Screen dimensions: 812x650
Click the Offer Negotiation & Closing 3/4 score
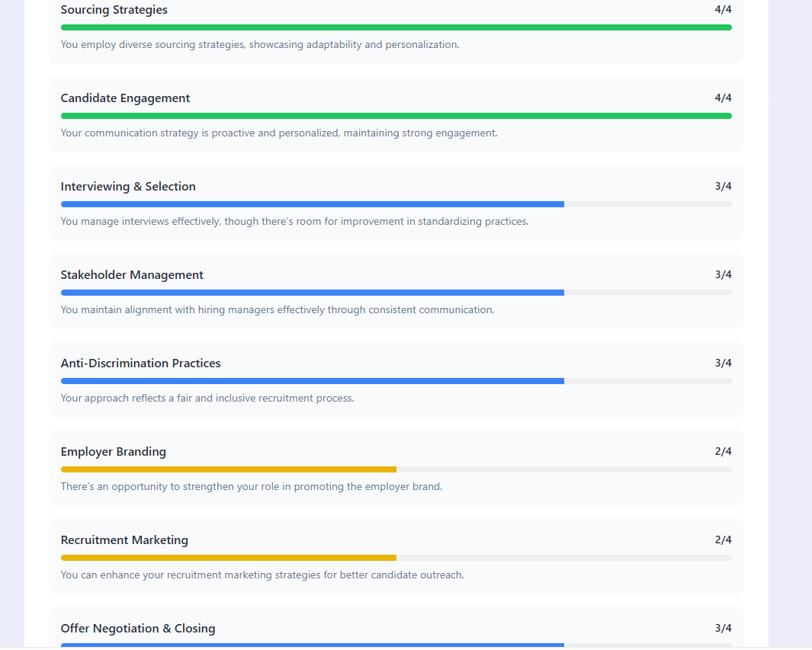tap(723, 628)
